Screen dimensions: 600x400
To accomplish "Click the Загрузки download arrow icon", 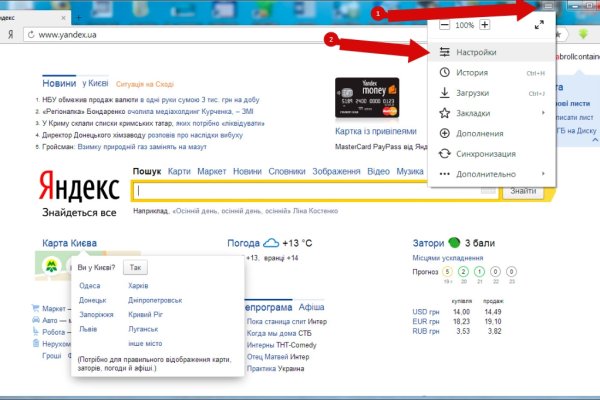I will [444, 93].
